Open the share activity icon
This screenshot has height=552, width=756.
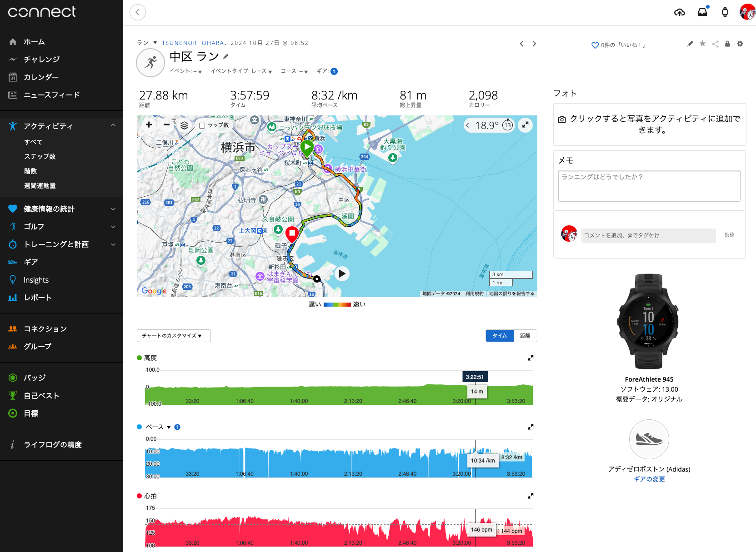point(715,44)
